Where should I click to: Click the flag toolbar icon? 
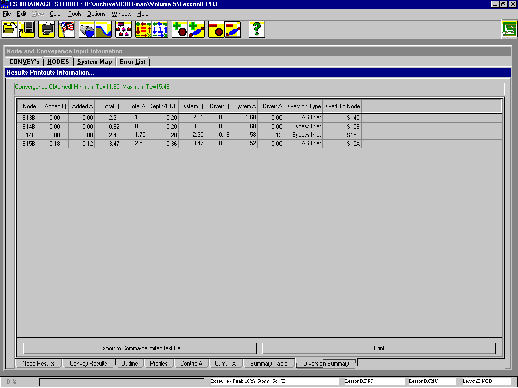(67, 29)
